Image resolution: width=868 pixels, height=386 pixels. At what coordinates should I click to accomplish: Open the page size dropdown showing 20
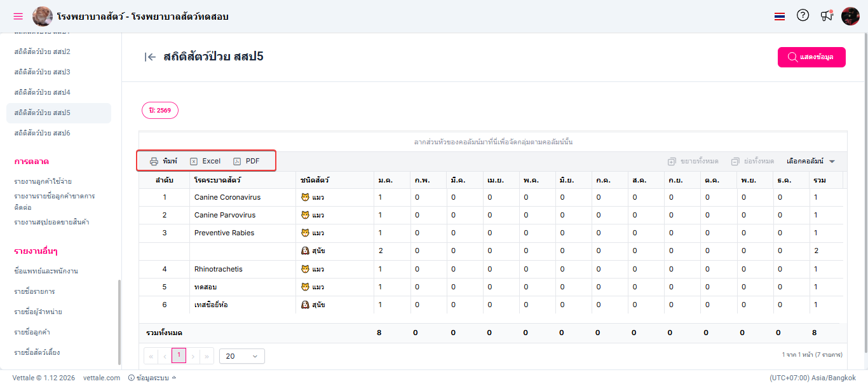pos(241,356)
